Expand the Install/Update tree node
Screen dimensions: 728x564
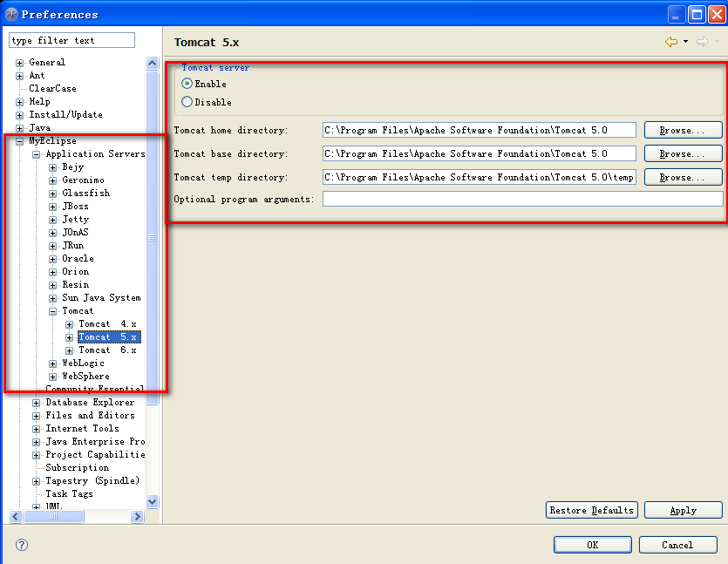19,115
